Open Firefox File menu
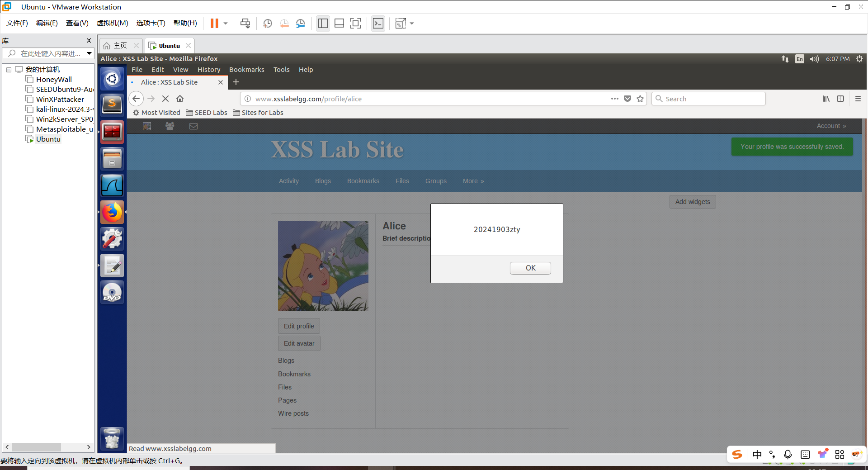 137,70
